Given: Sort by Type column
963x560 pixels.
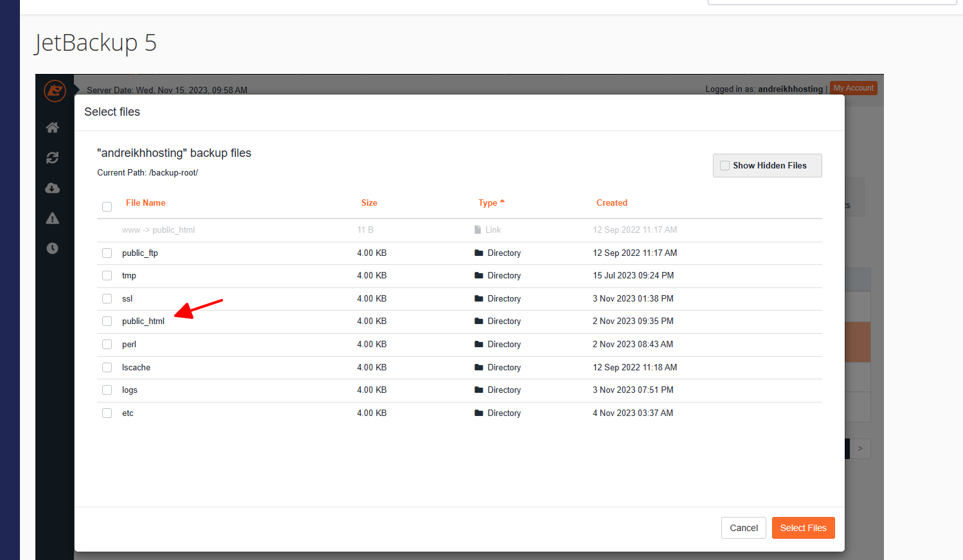Looking at the screenshot, I should (491, 203).
